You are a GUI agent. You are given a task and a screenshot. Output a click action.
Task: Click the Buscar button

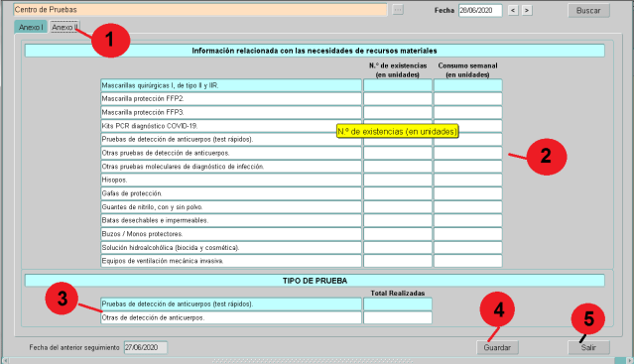pos(588,11)
